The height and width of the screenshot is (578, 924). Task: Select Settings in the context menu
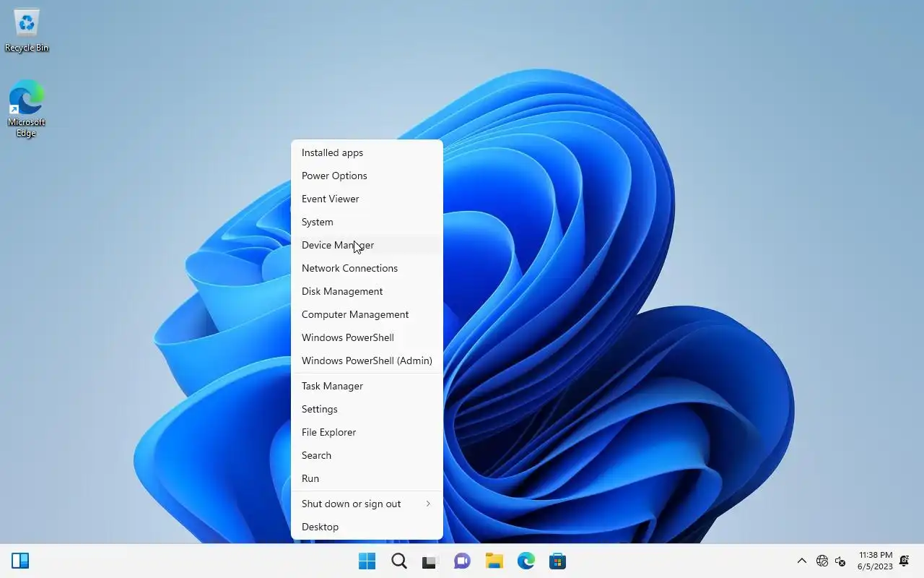[x=367, y=409]
